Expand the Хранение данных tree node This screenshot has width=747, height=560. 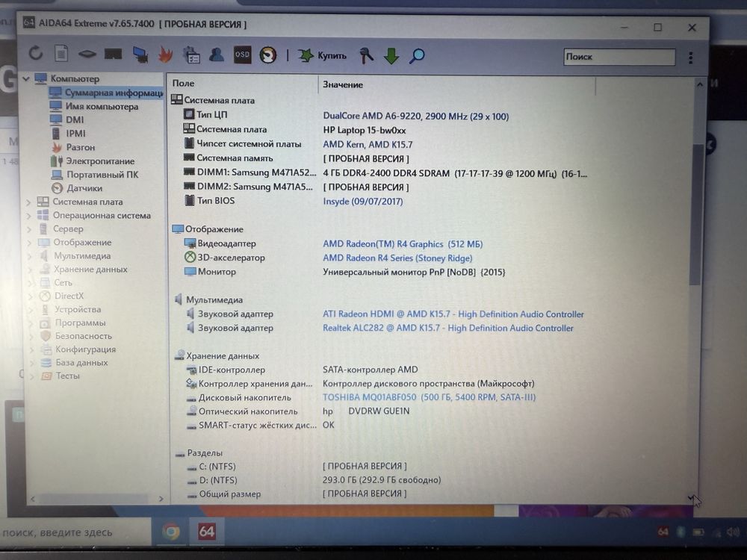click(x=31, y=270)
